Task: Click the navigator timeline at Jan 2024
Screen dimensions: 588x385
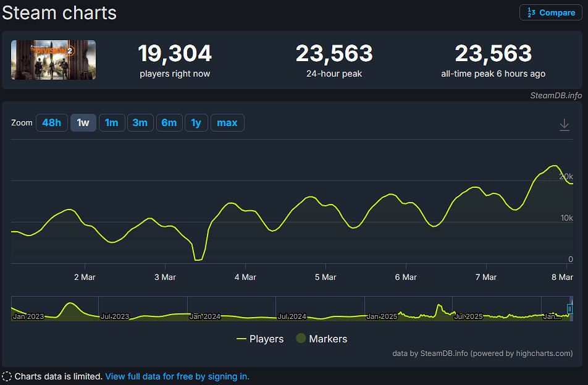Action: click(204, 316)
